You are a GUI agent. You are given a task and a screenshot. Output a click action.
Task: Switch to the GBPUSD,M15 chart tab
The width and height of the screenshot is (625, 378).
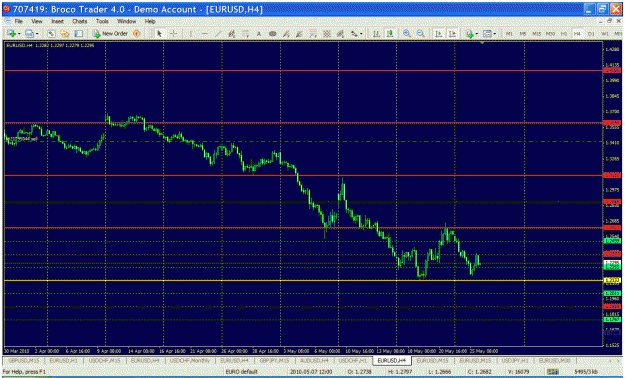(x=24, y=360)
